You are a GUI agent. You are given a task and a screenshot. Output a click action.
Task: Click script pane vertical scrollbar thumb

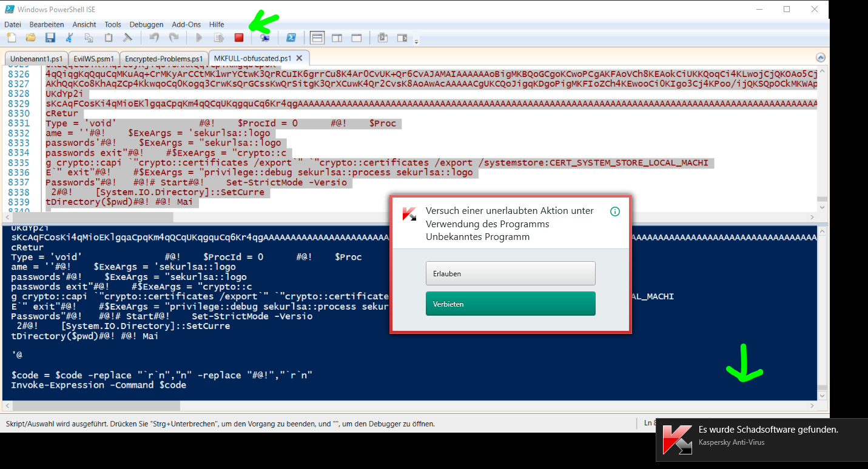(822, 199)
